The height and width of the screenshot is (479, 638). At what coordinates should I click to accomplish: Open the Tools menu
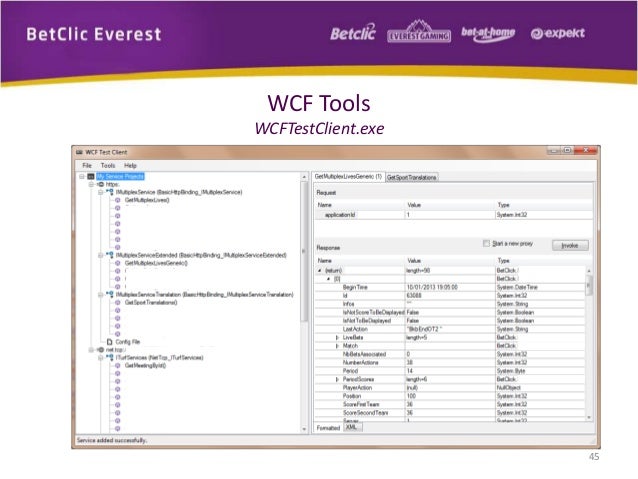click(x=108, y=166)
